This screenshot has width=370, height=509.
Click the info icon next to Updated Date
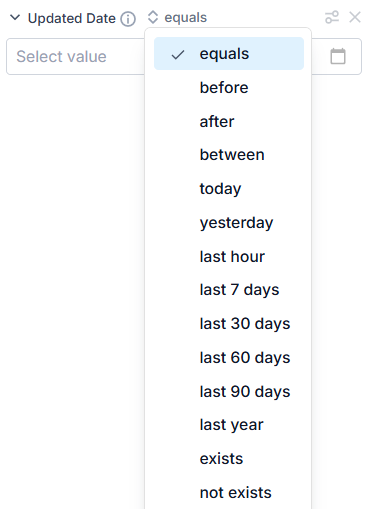click(x=128, y=19)
